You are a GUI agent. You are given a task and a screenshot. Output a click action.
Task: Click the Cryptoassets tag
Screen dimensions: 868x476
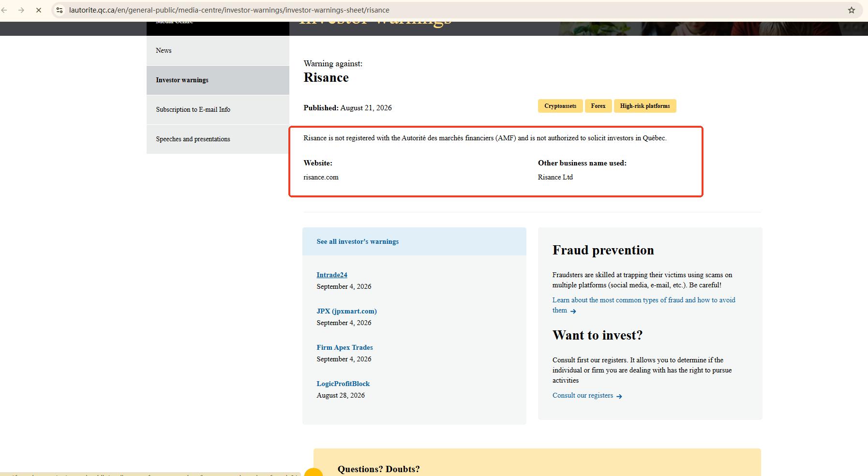(560, 106)
